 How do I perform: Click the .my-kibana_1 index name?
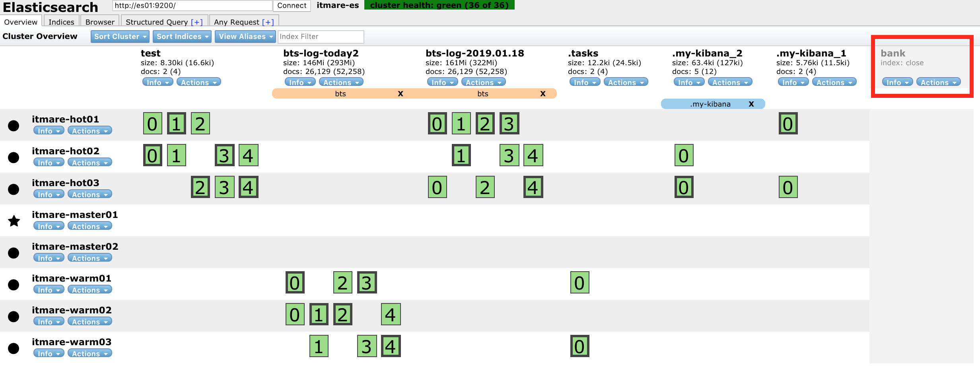pyautogui.click(x=811, y=53)
